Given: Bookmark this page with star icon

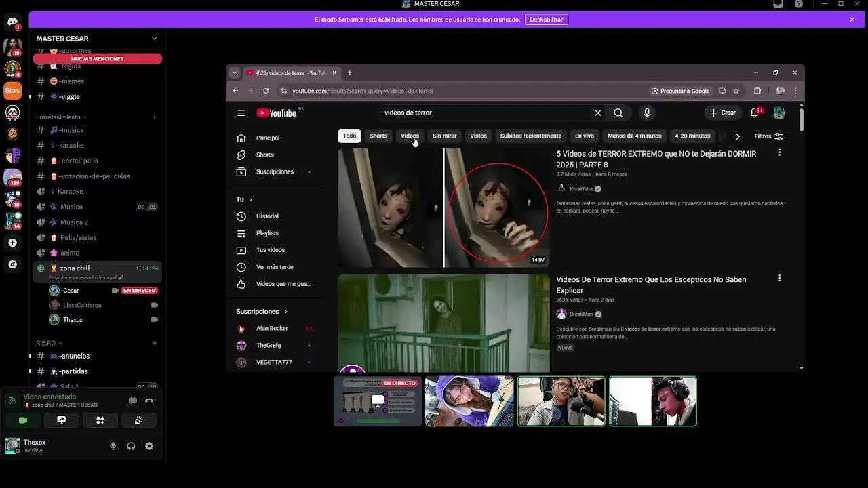Looking at the screenshot, I should [x=736, y=91].
